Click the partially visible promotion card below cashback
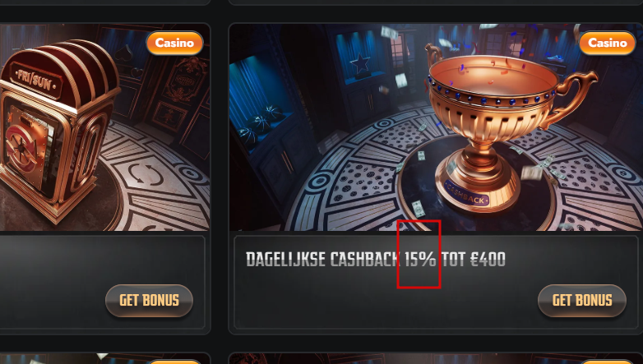The width and height of the screenshot is (643, 364). click(x=436, y=358)
